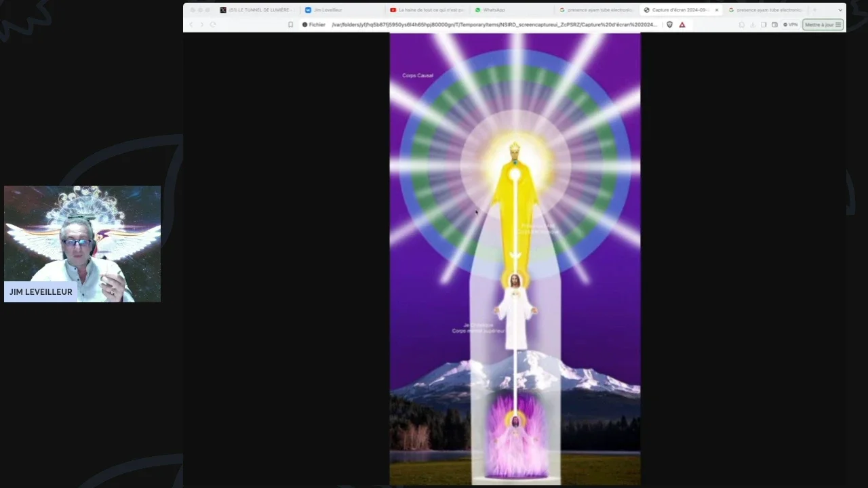Reload the page with the refresh icon

coord(213,24)
